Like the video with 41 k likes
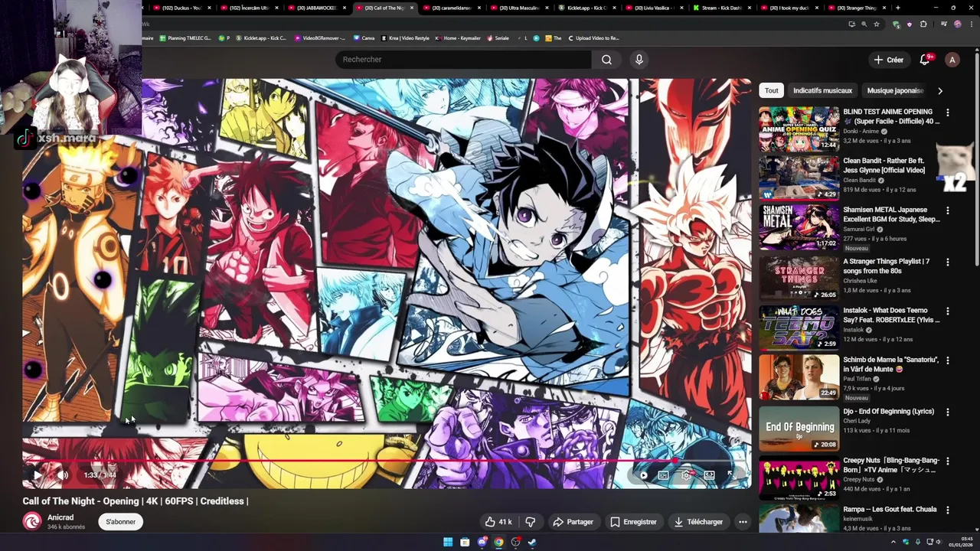This screenshot has height=551, width=980. point(498,522)
